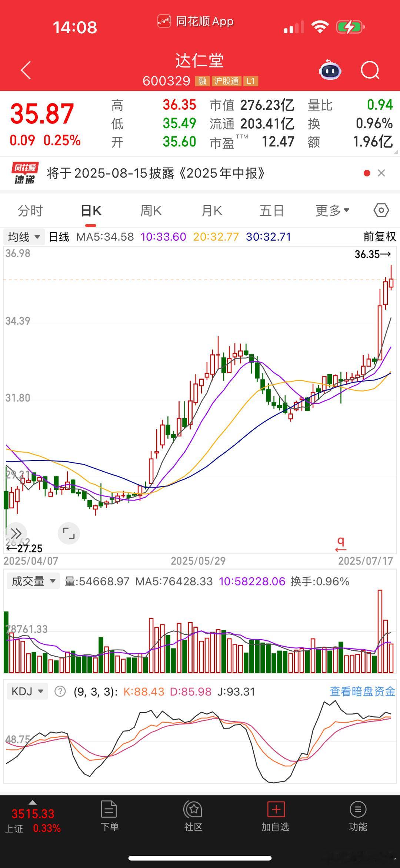Tap the 同花顺速递 logo

coord(25,173)
